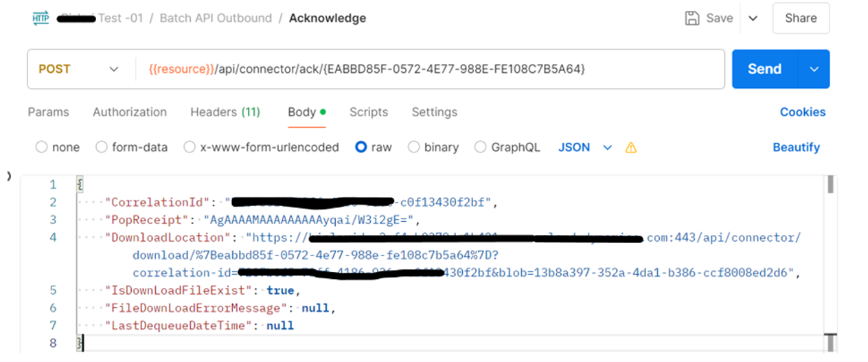Send the Acknowledge request

click(x=765, y=69)
